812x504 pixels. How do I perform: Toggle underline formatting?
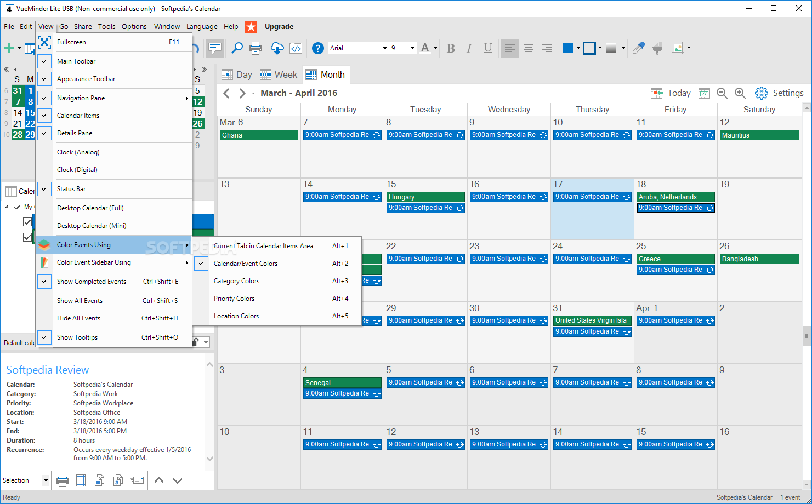tap(488, 48)
